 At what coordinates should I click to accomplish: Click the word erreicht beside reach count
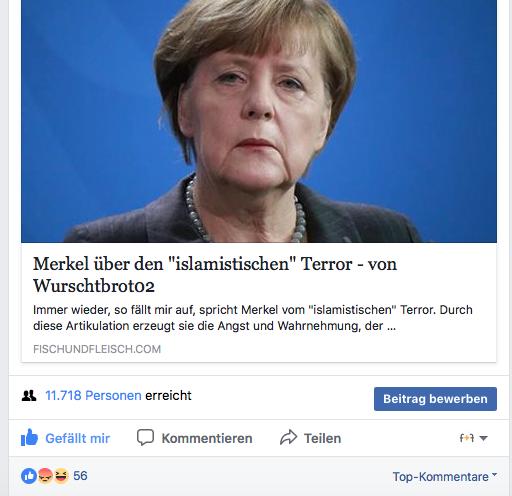168,396
